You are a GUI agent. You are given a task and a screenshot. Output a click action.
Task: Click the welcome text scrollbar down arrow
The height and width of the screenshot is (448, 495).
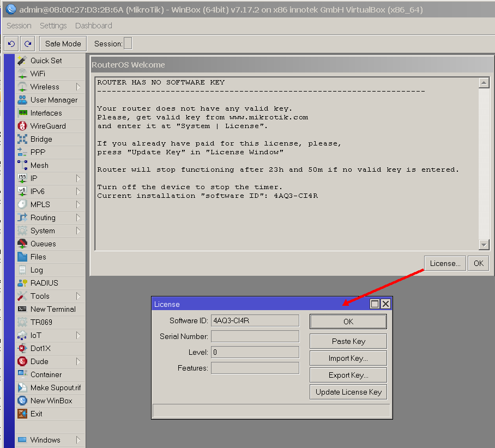tap(483, 245)
